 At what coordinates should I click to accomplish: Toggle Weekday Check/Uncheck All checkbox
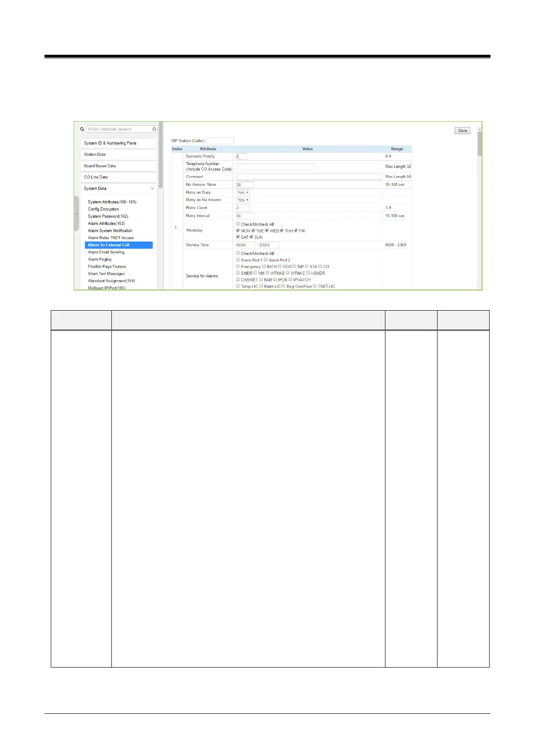coord(238,224)
